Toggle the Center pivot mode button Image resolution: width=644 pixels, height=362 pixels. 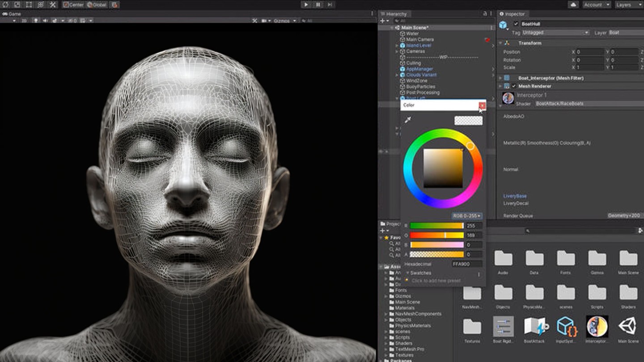click(73, 4)
